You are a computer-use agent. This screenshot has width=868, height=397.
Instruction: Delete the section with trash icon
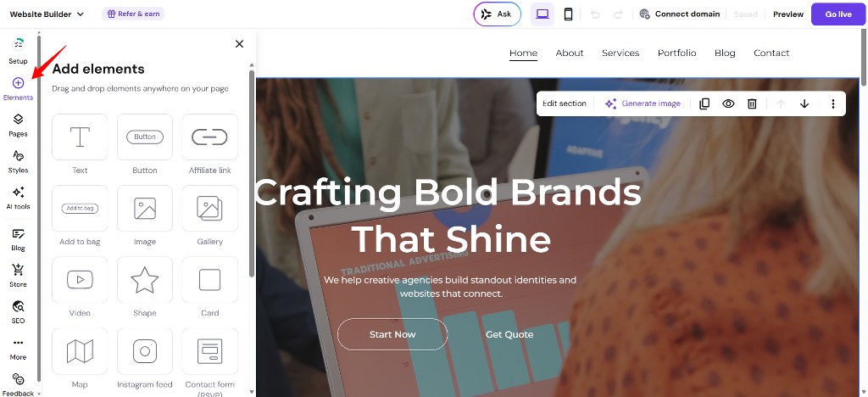pos(752,103)
